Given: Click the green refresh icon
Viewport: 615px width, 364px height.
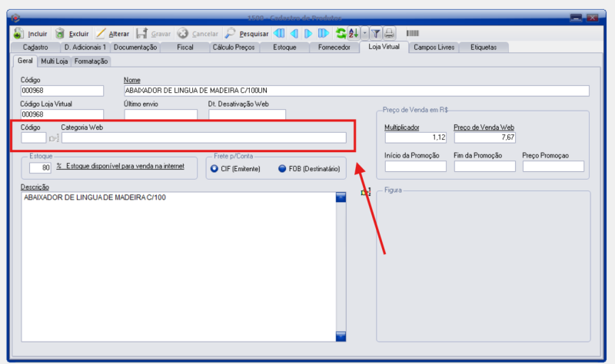Looking at the screenshot, I should point(340,34).
